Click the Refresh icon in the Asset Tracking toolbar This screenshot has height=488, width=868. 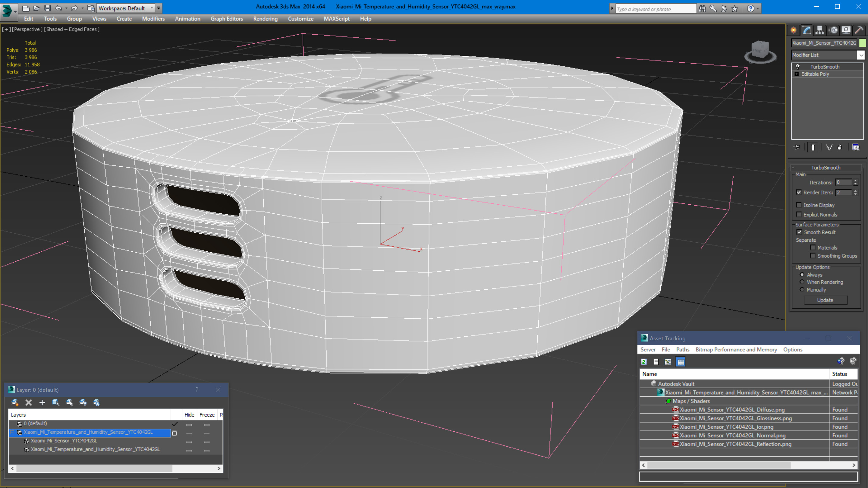click(644, 362)
